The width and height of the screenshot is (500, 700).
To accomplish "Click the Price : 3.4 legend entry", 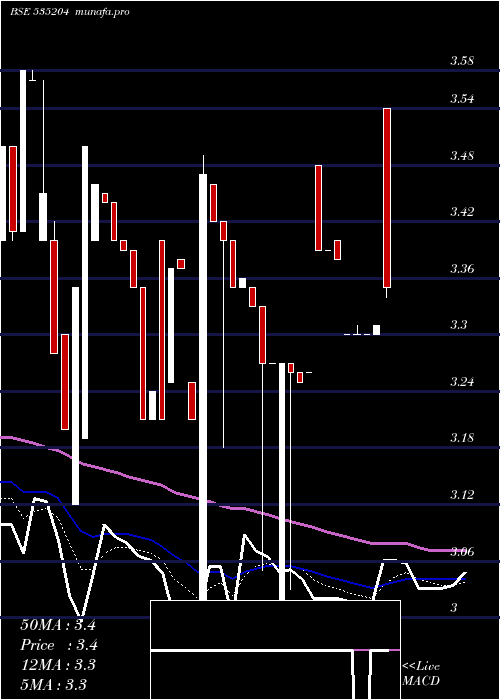I will click(58, 645).
